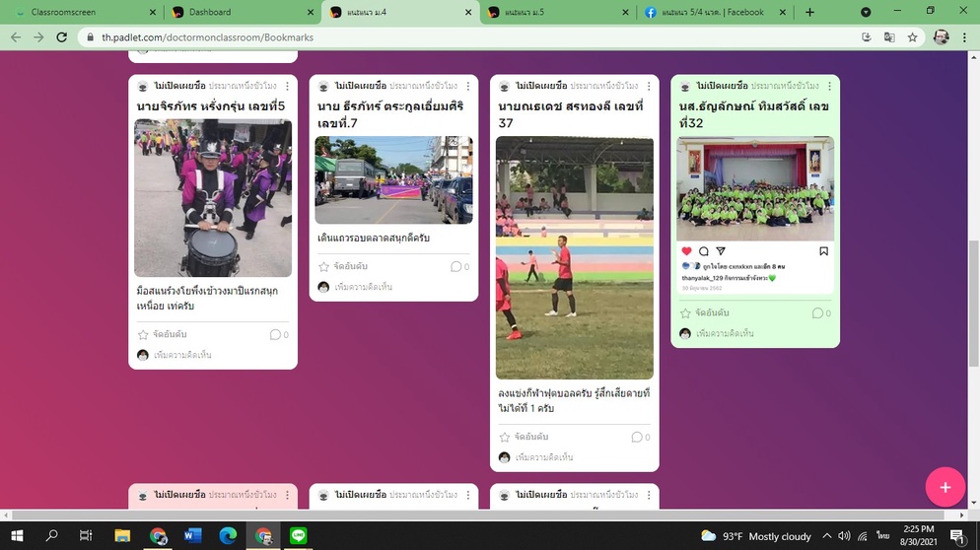Add a comment on นส.ธัญลักษณ์ post
The height and width of the screenshot is (550, 980).
click(725, 333)
